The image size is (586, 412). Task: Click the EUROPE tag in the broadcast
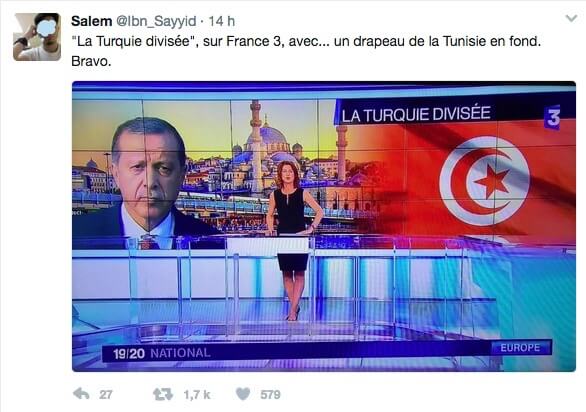point(520,348)
